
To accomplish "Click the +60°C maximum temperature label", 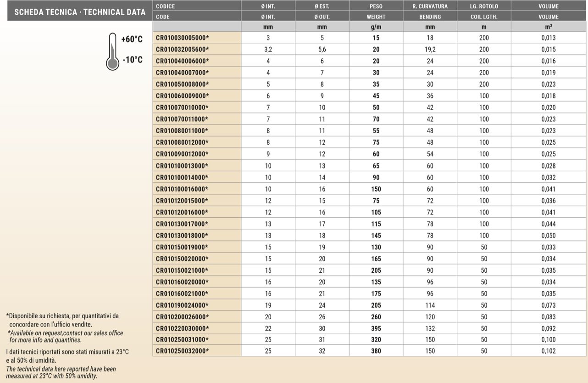I will coord(132,39).
